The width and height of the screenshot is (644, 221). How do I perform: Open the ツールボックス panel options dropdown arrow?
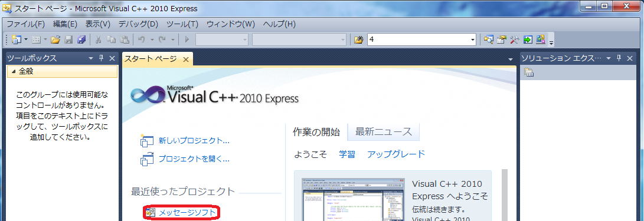coord(91,58)
